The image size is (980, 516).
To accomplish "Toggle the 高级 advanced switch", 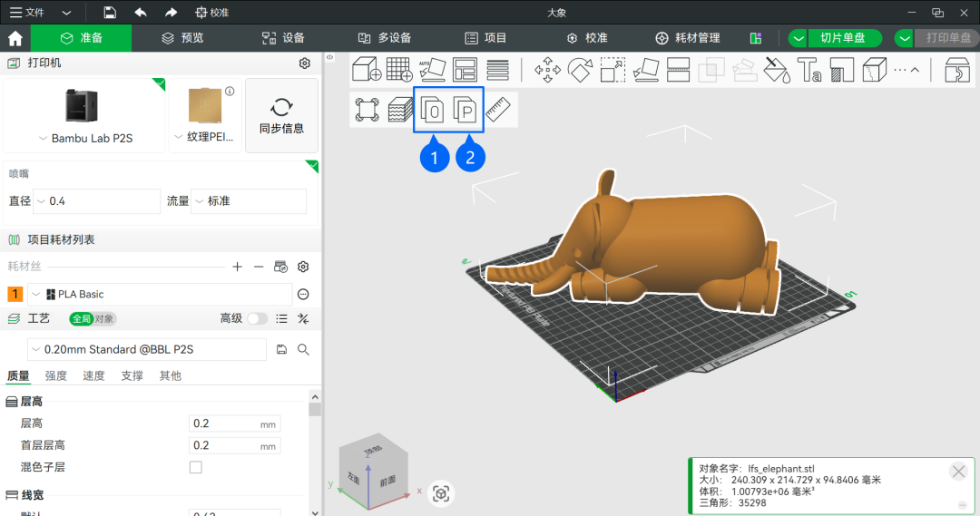I will click(x=257, y=318).
